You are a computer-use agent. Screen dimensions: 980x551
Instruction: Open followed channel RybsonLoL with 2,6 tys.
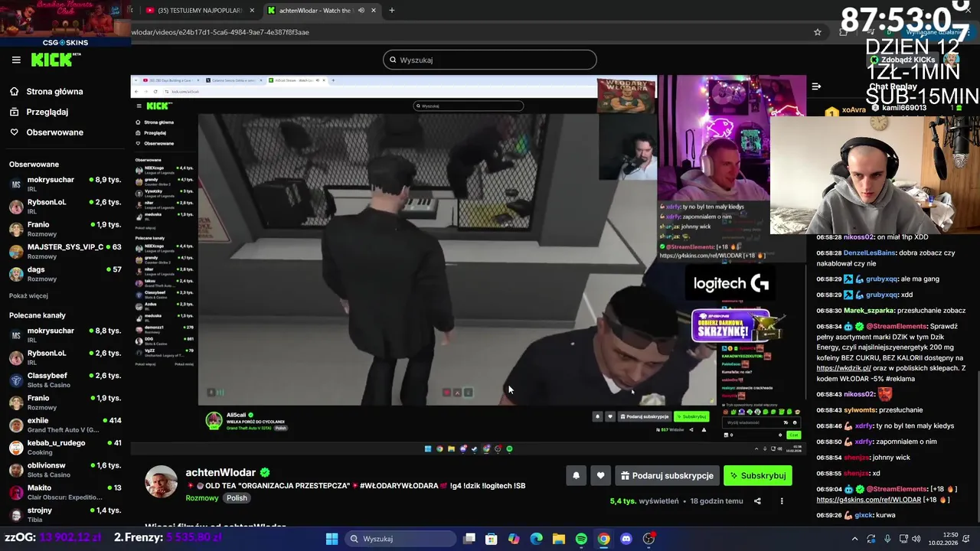click(x=65, y=207)
